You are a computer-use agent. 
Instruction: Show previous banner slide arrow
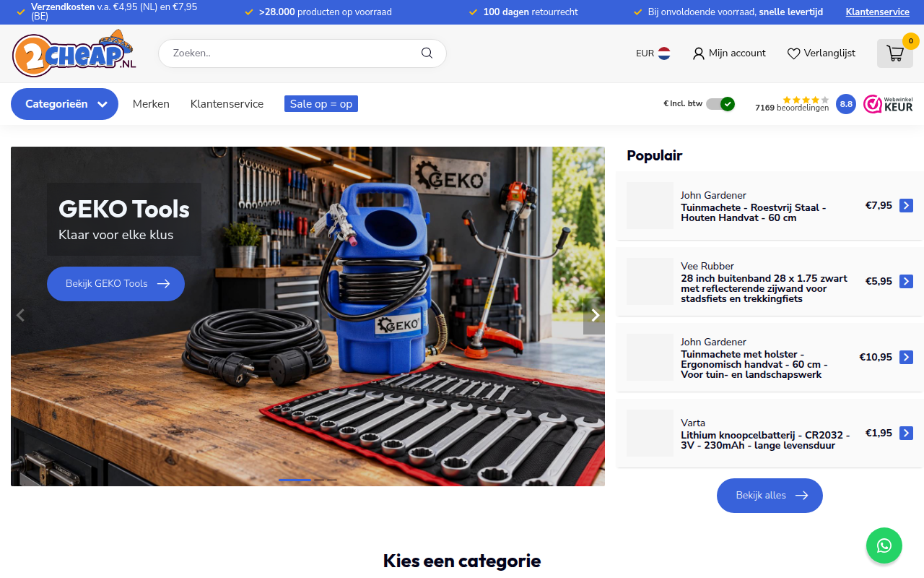coord(21,315)
